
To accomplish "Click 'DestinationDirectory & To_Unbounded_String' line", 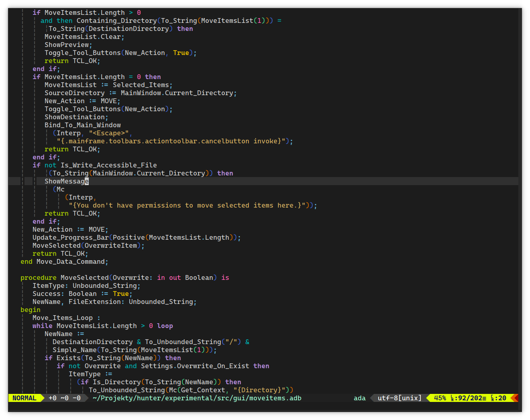I will point(151,342).
